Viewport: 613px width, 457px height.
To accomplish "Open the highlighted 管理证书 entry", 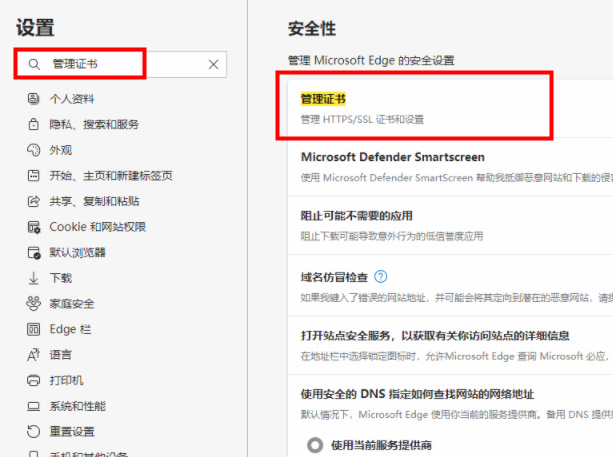I will click(x=323, y=99).
